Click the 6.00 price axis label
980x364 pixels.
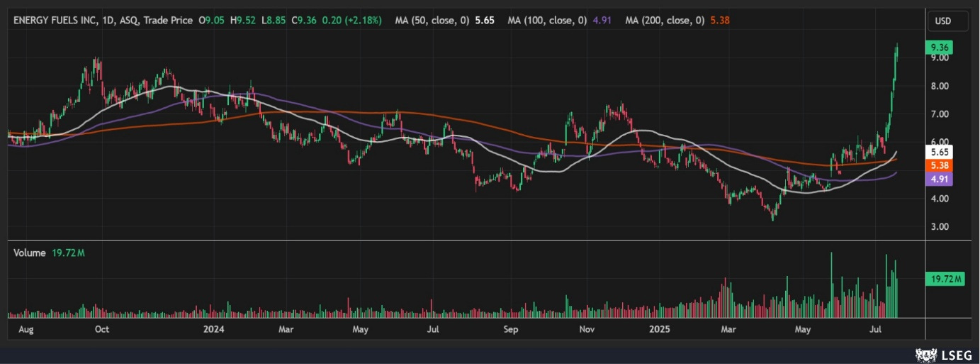click(x=940, y=142)
